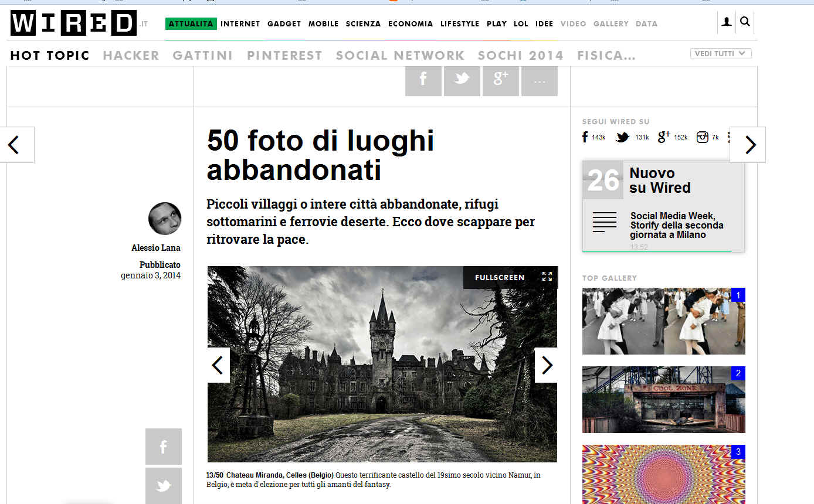Open the PLAY section
The image size is (814, 504).
coord(497,23)
